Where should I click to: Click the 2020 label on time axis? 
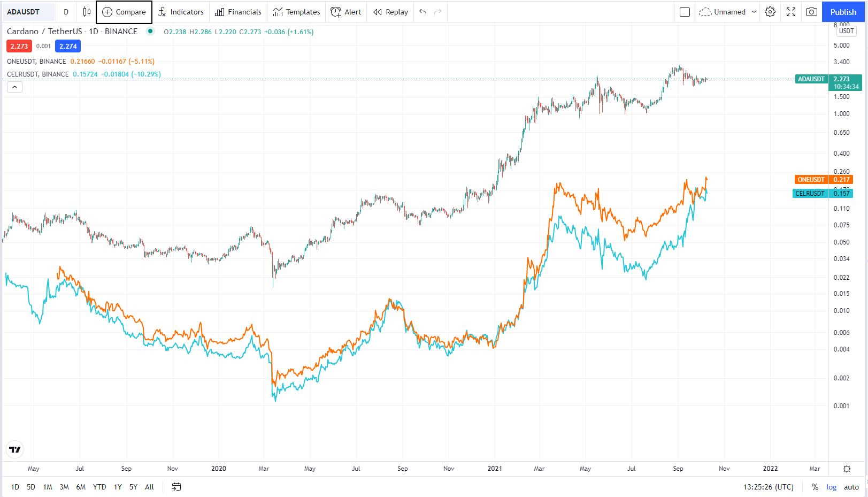[219, 469]
